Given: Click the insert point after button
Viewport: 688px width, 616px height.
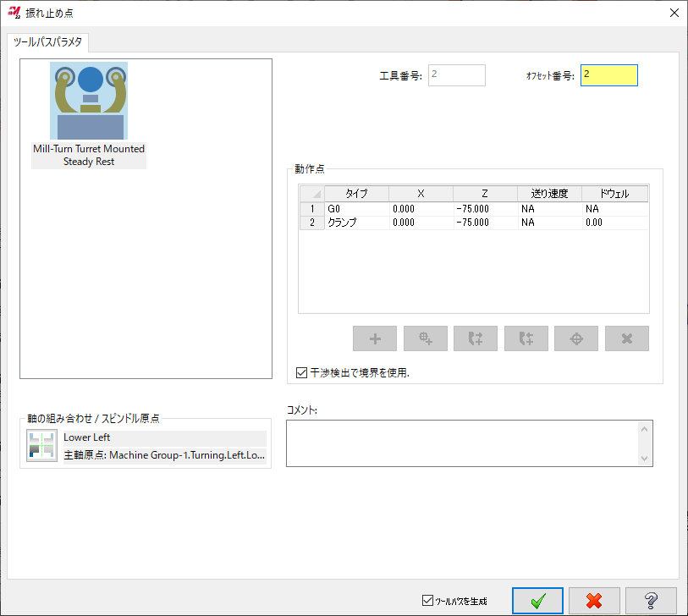Looking at the screenshot, I should click(526, 338).
